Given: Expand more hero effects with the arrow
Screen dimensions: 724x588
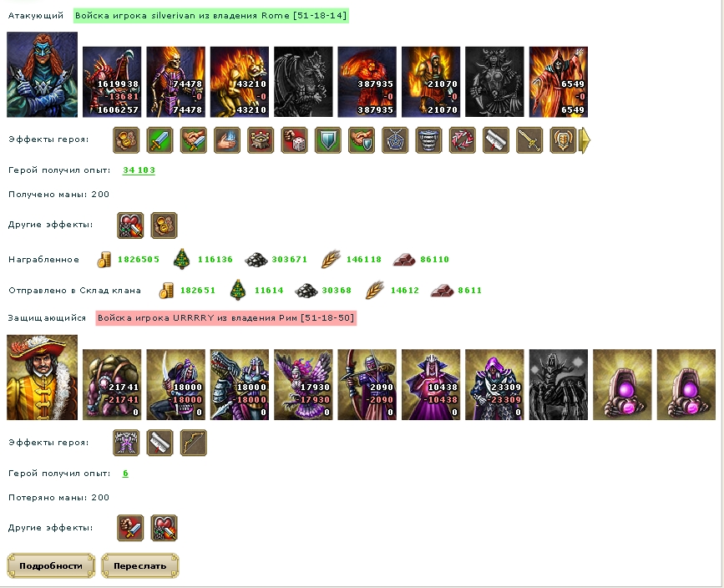Looking at the screenshot, I should click(x=585, y=140).
